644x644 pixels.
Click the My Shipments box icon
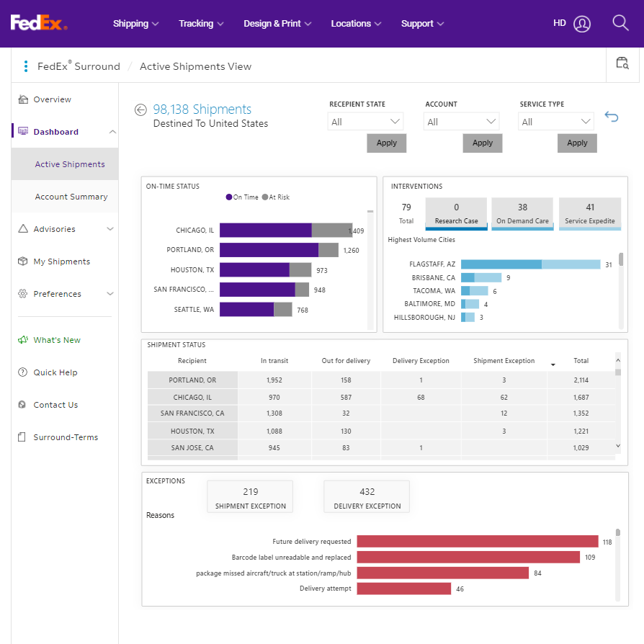23,261
